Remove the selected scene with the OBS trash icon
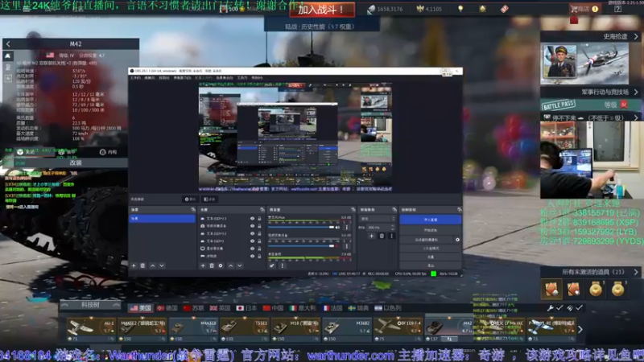This screenshot has width=644, height=362. tap(143, 265)
